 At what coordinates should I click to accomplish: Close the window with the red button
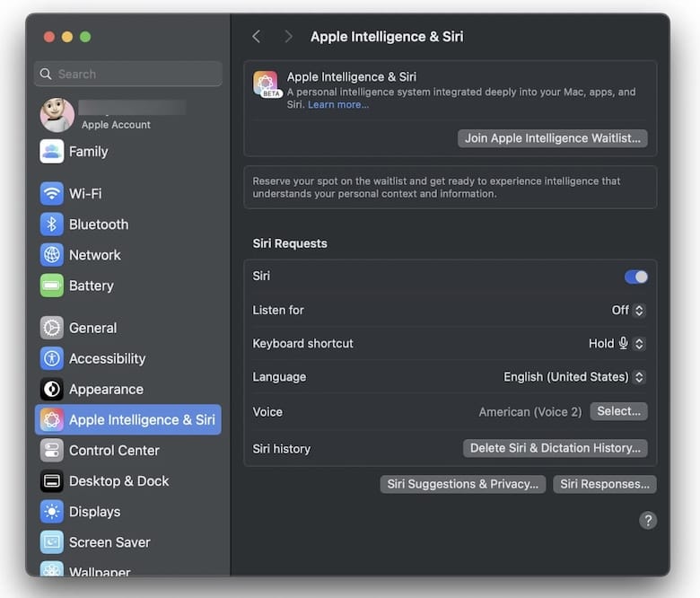(x=49, y=37)
